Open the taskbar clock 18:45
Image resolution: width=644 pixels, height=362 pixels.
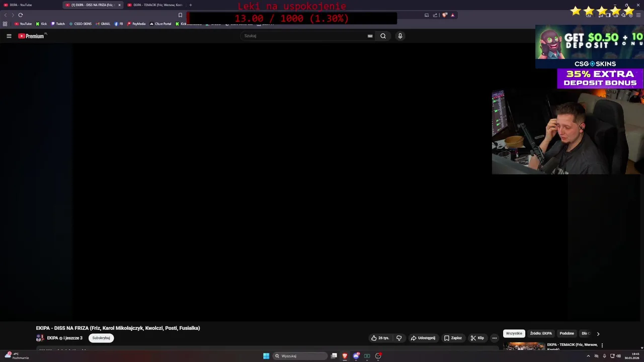point(632,356)
